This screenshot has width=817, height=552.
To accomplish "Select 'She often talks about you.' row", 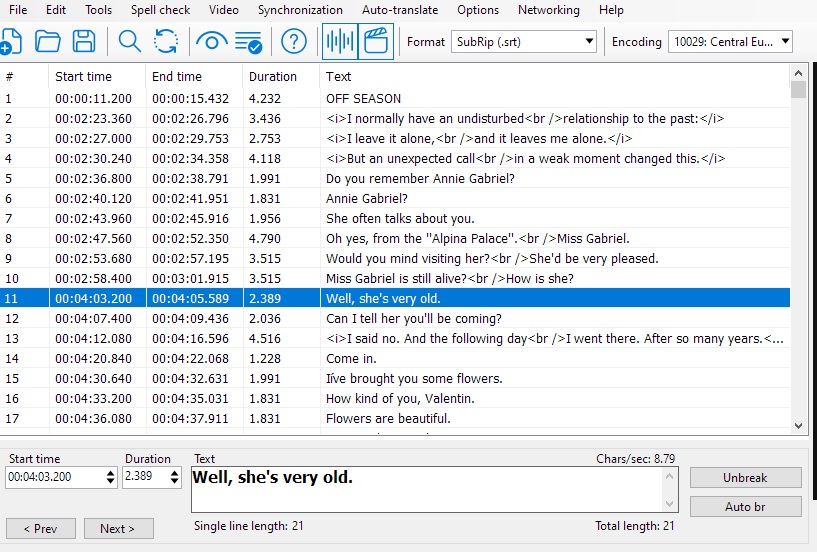I will point(395,218).
